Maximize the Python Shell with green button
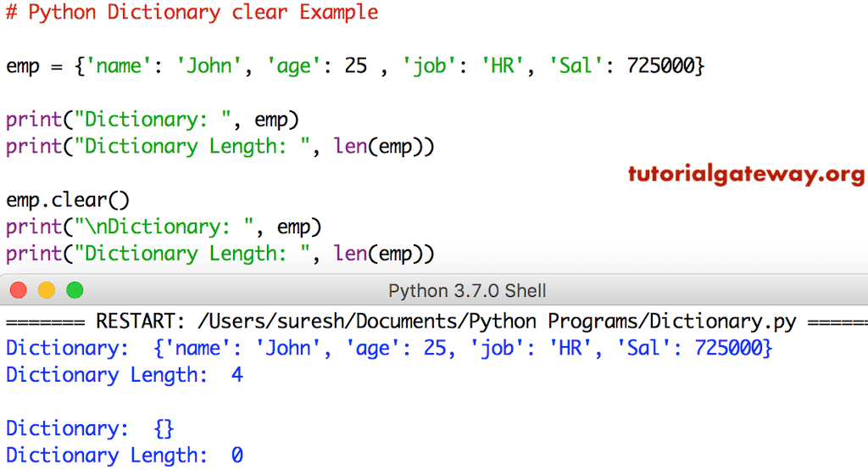Viewport: 868px width, 470px height. click(75, 290)
